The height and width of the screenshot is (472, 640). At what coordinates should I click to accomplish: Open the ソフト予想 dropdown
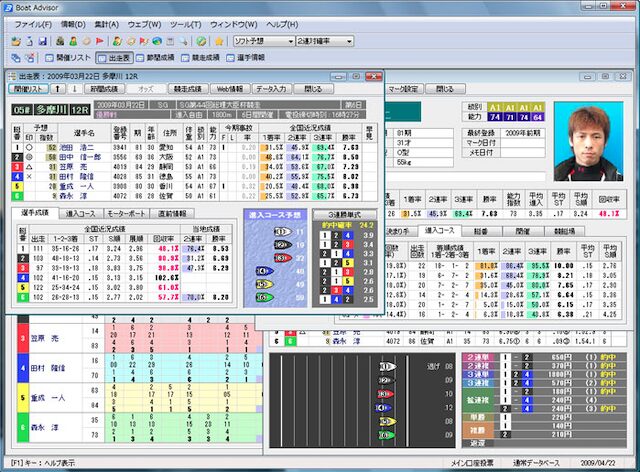click(x=261, y=41)
